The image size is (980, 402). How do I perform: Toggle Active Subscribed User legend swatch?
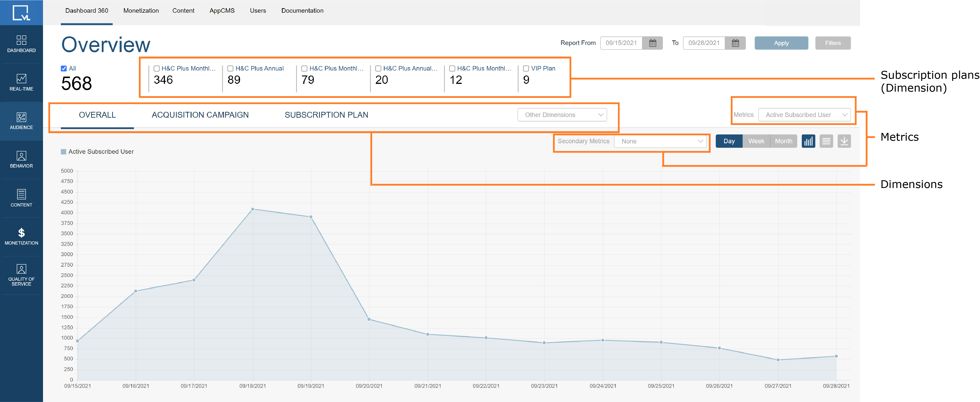pos(63,152)
